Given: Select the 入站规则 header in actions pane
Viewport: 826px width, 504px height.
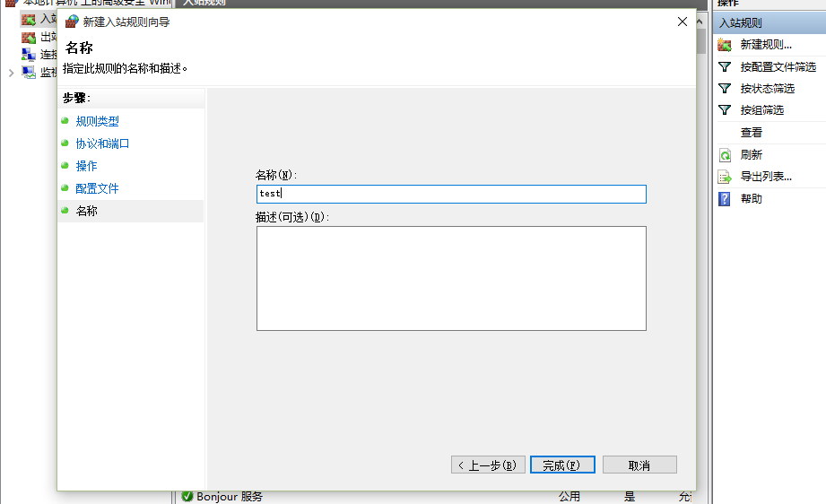Looking at the screenshot, I should click(x=769, y=22).
